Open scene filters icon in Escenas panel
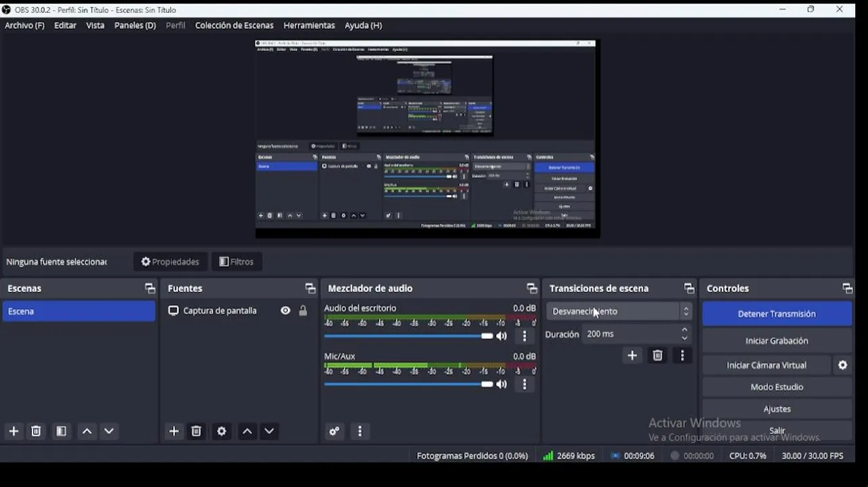The height and width of the screenshot is (487, 868). [x=61, y=432]
